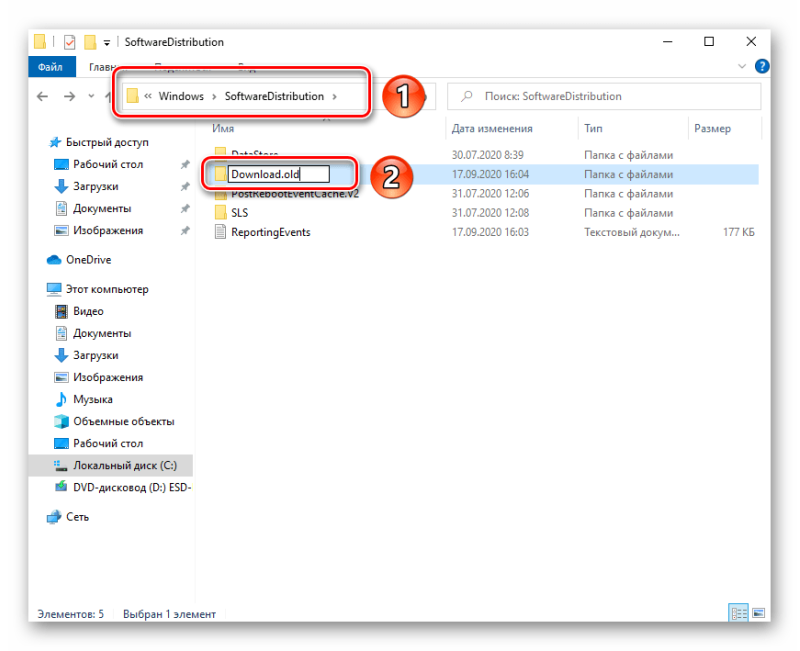Sort by the Дата изменения column header
Viewport: 800px width, 651px height.
click(x=492, y=129)
